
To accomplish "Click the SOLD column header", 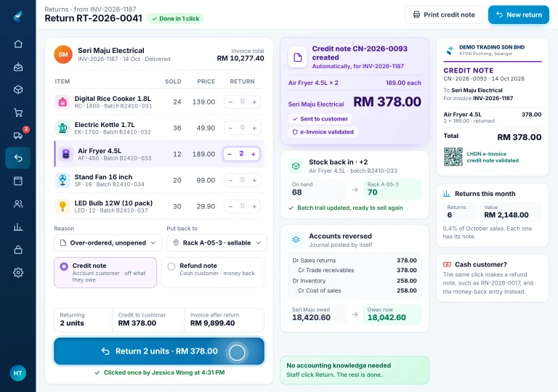I will 174,81.
